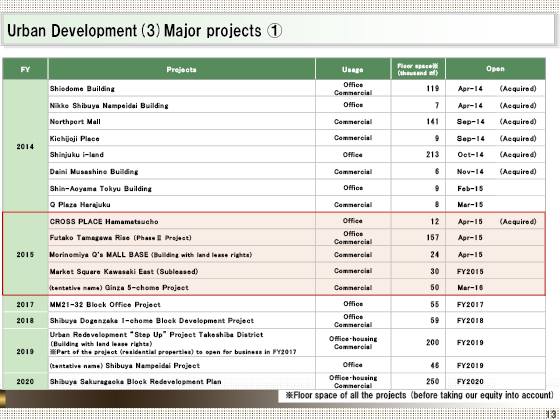Select the "Projects" column header
This screenshot has width=560, height=420.
181,69
